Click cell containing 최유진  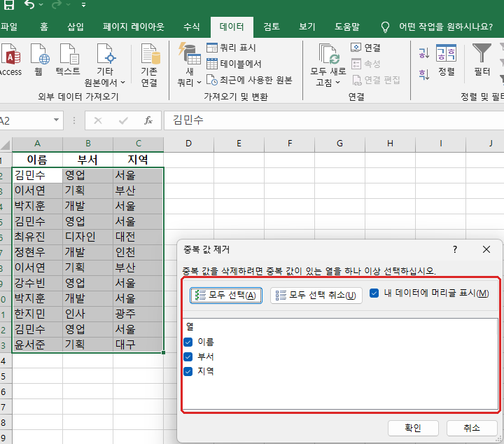[x=37, y=237]
